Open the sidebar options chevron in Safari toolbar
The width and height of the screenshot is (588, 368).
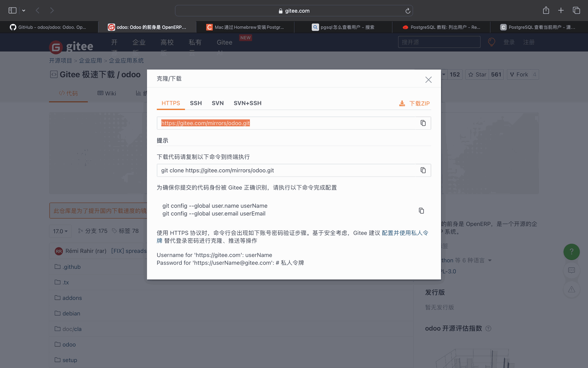click(x=24, y=10)
